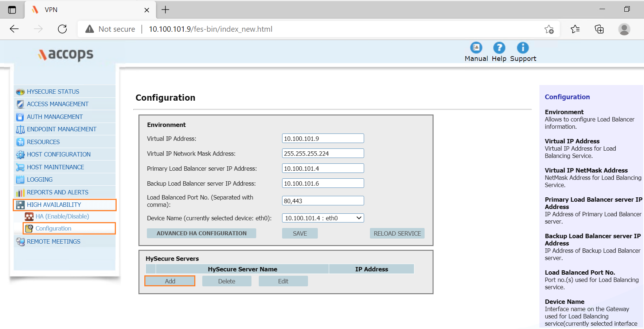Click HySecure Server Name column header
Image resolution: width=644 pixels, height=329 pixels.
[242, 269]
